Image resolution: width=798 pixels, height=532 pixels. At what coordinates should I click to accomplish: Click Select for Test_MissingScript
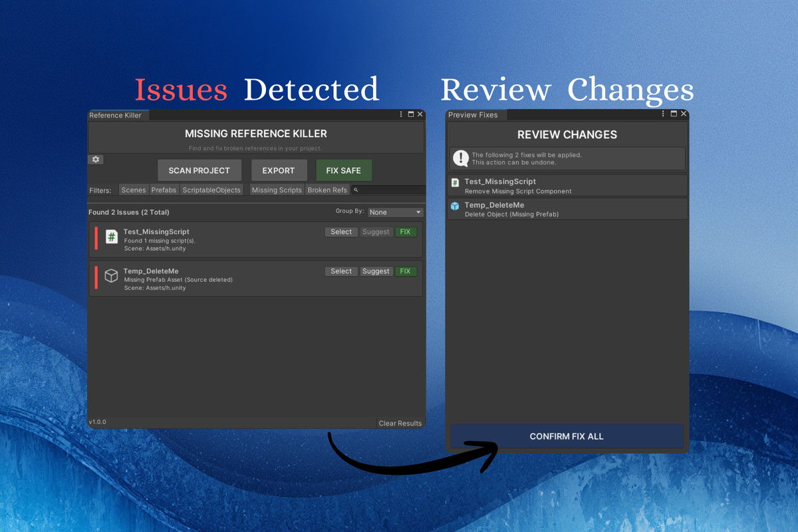click(x=341, y=232)
